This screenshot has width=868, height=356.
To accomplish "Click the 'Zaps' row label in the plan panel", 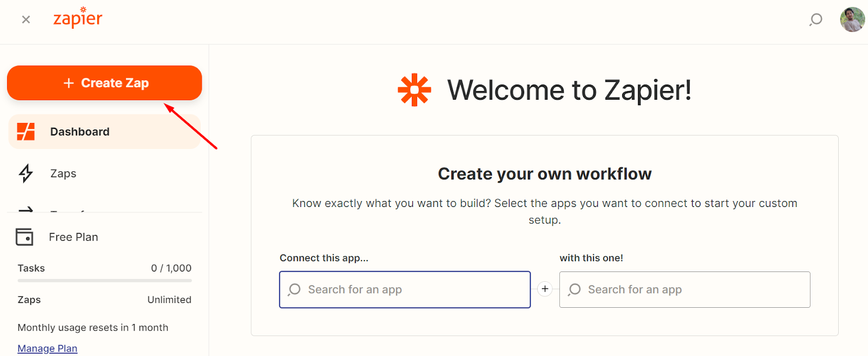I will (x=29, y=300).
